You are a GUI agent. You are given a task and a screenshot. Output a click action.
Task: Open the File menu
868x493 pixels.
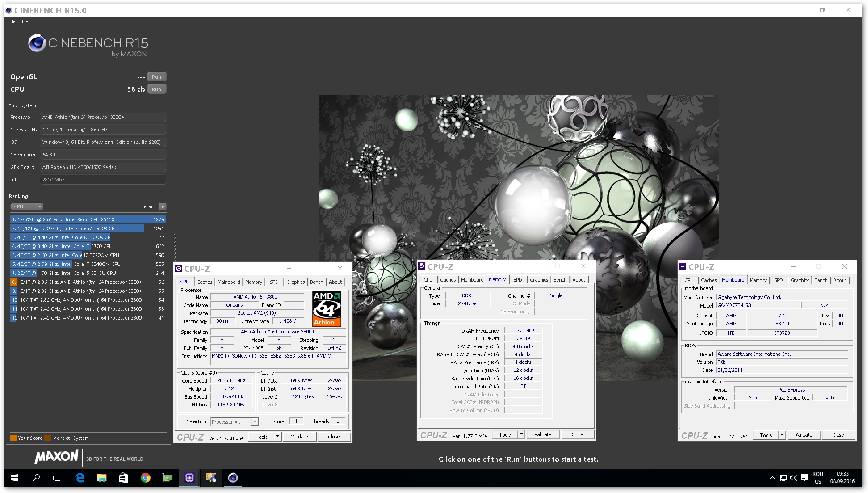tap(12, 21)
